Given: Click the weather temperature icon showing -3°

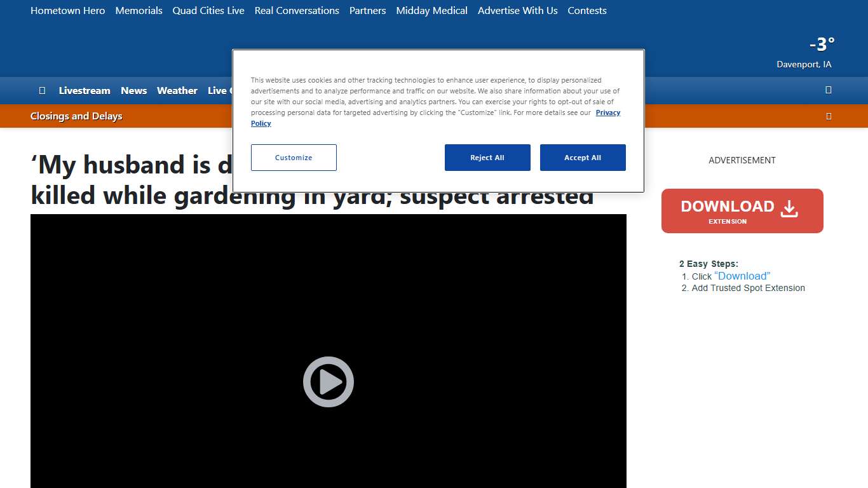Looking at the screenshot, I should [821, 44].
